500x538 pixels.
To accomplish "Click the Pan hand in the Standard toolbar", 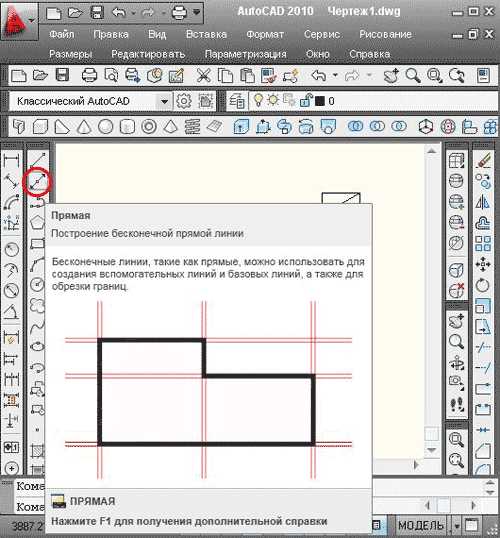I will click(391, 75).
